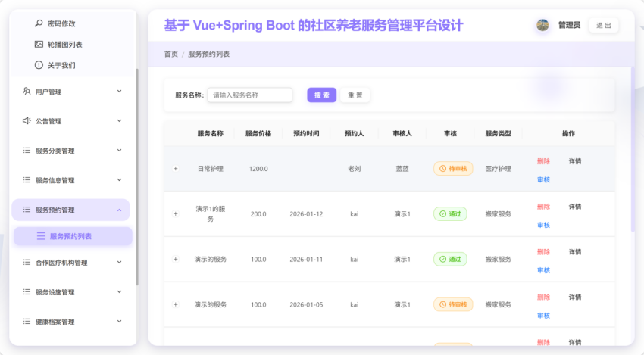Go to 首页 breadcrumb link
This screenshot has height=355, width=644.
tap(171, 54)
